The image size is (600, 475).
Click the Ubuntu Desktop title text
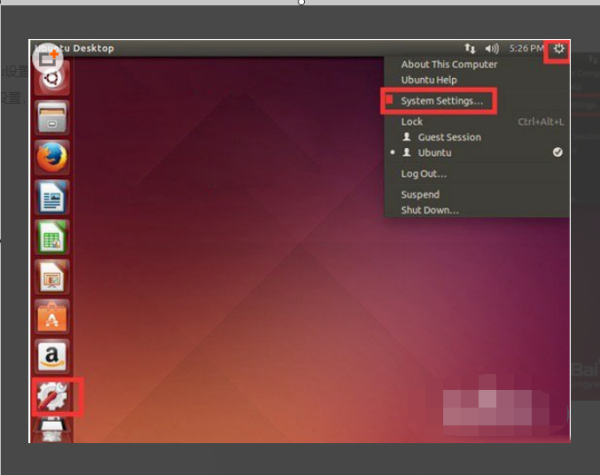(74, 48)
